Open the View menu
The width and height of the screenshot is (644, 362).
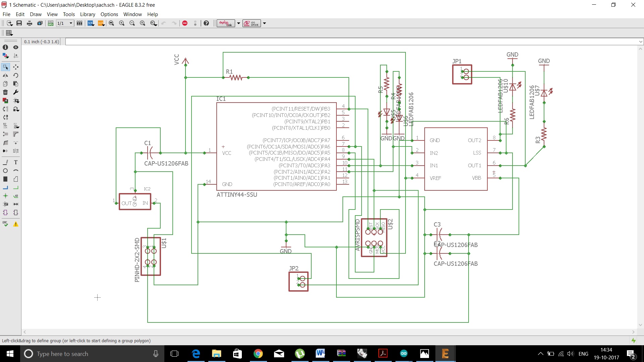[x=52, y=14]
